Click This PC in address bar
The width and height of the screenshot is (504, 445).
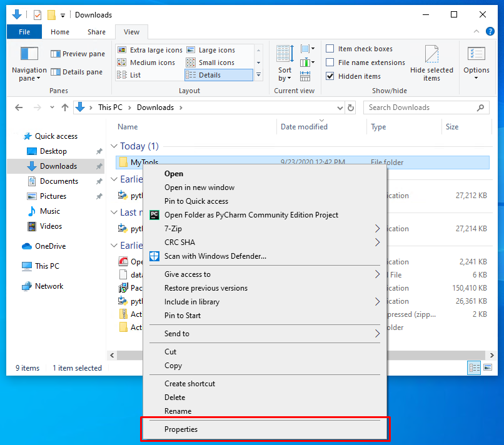pos(110,107)
